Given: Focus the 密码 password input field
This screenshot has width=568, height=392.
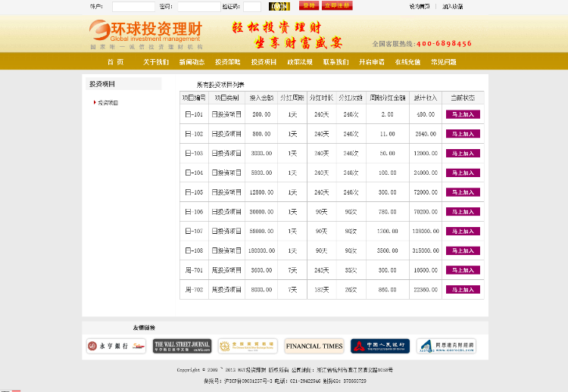Looking at the screenshot, I should coord(199,7).
